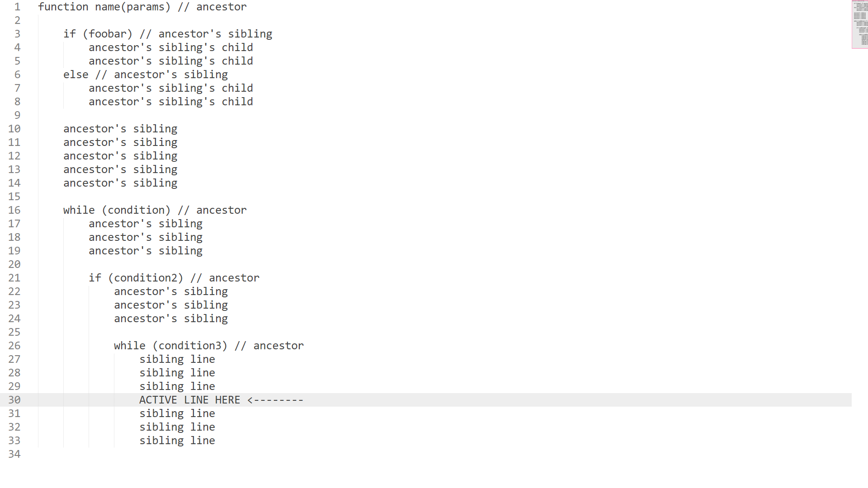
Task: Click the while (condition3) line
Action: click(x=209, y=346)
